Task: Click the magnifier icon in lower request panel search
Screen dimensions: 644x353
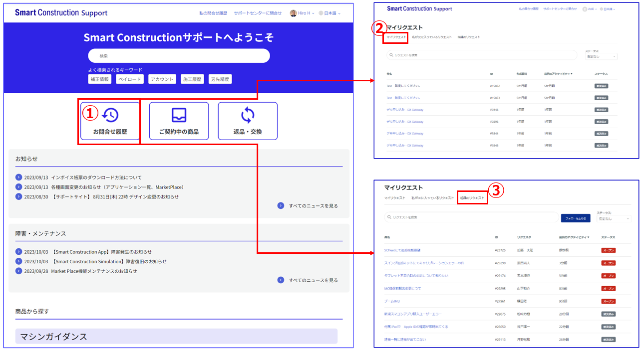Action: coord(389,217)
